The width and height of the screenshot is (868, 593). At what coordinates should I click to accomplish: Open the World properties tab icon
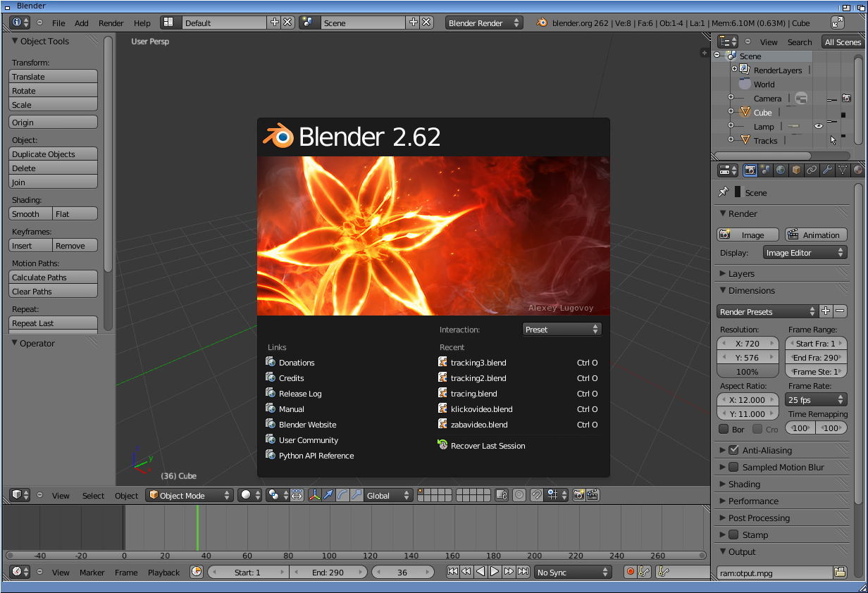pos(781,170)
